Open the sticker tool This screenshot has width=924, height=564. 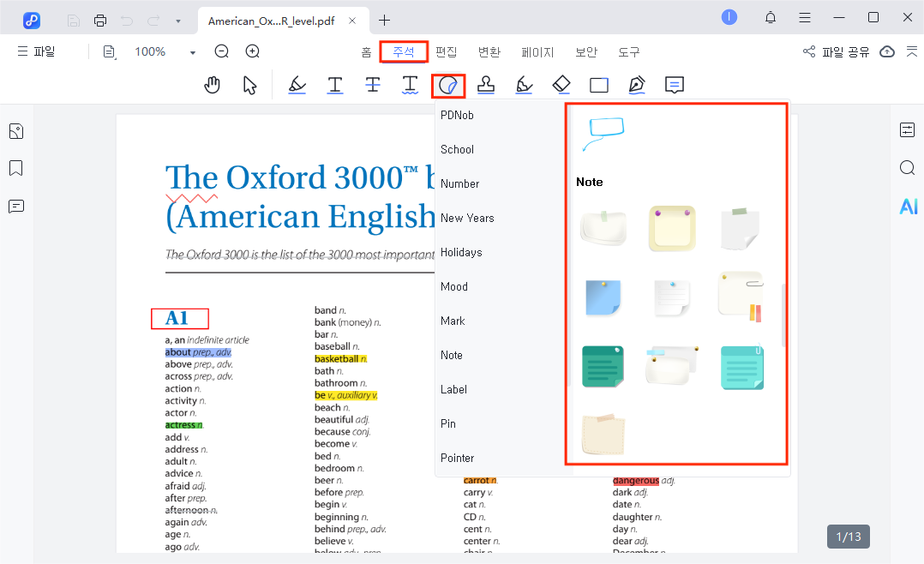coord(447,85)
